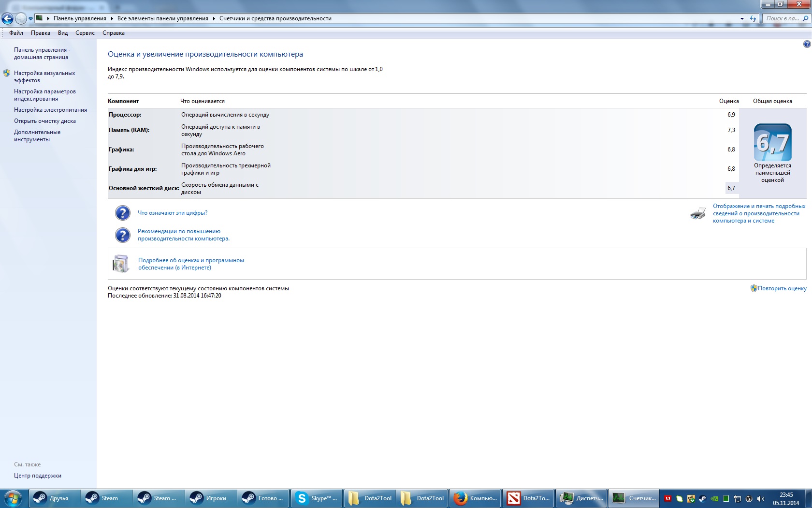Click refresh button next to address bar

(753, 19)
